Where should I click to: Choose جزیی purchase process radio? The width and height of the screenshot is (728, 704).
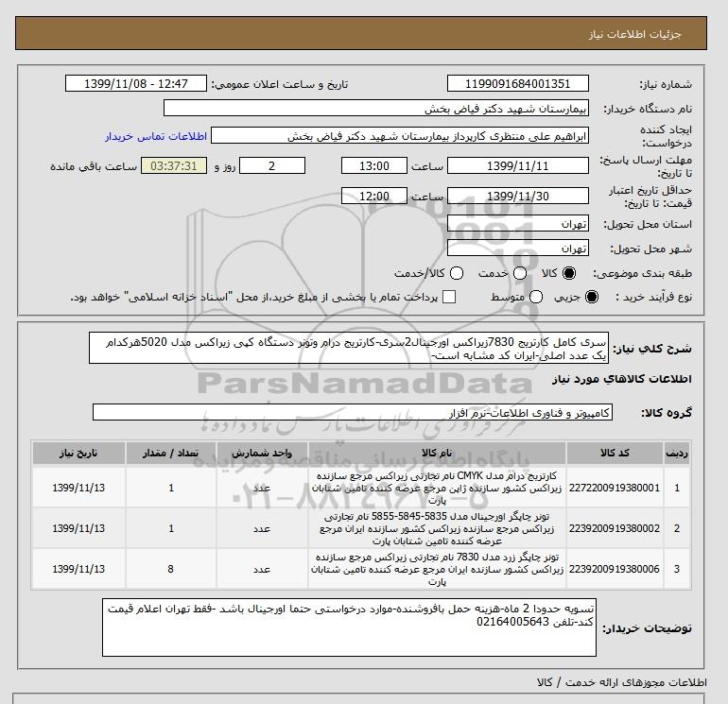pos(592,297)
